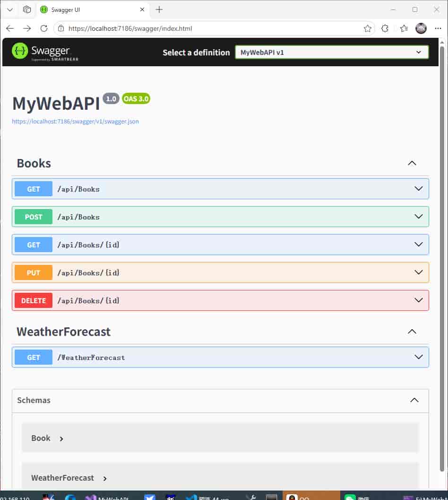Click the OAS 3.0 badge
448x500 pixels.
click(x=136, y=99)
